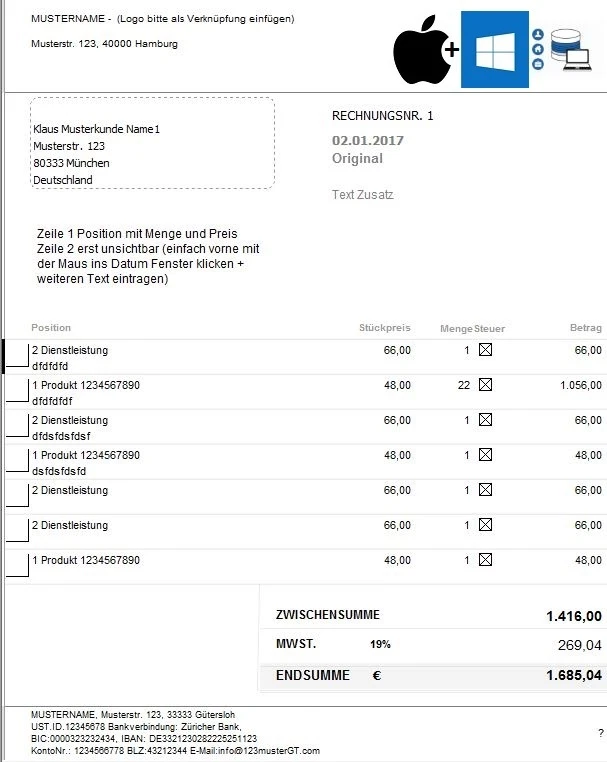Click the sender line Musterstr. 123, 40000 Hamburg
This screenshot has width=607, height=762.
[104, 44]
